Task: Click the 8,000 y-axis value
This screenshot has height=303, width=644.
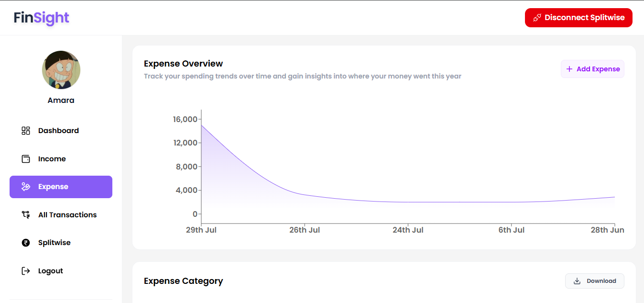Action: click(x=186, y=167)
